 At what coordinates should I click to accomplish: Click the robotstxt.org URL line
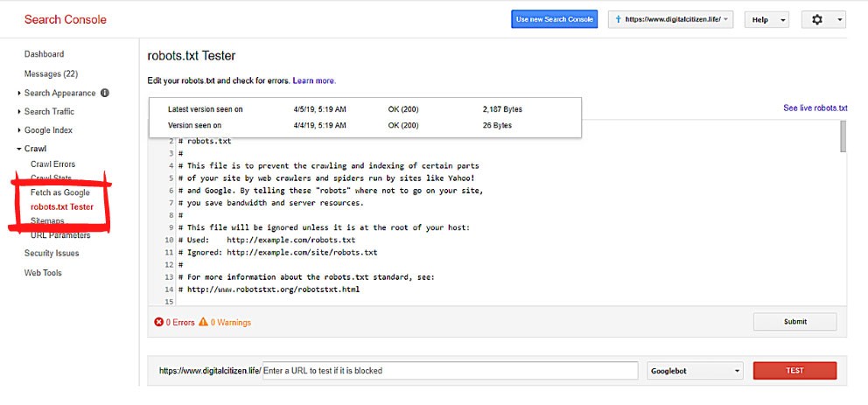tap(269, 290)
